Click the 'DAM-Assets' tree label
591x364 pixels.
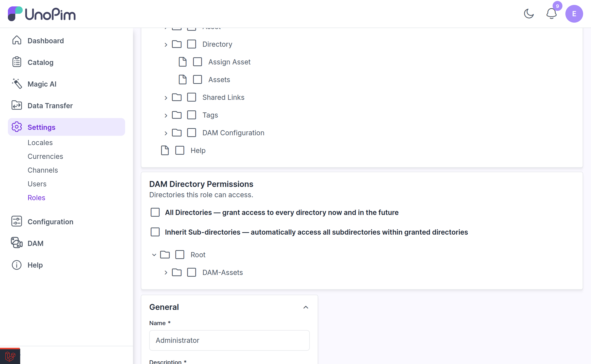point(223,273)
